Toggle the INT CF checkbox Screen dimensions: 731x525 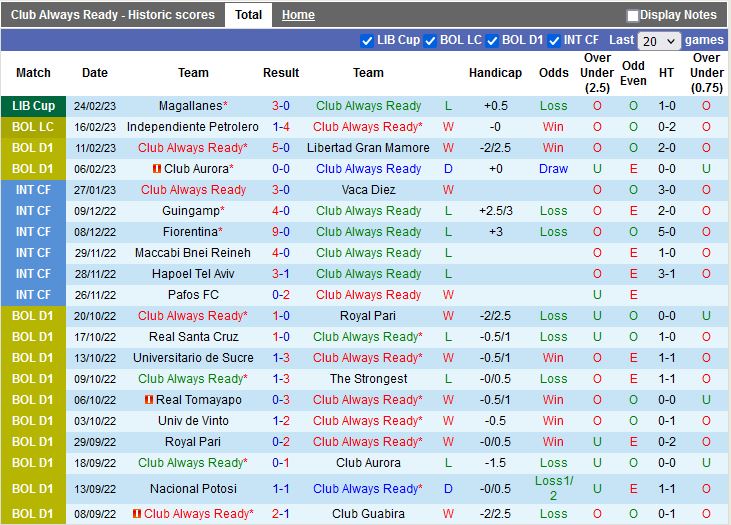pos(554,41)
